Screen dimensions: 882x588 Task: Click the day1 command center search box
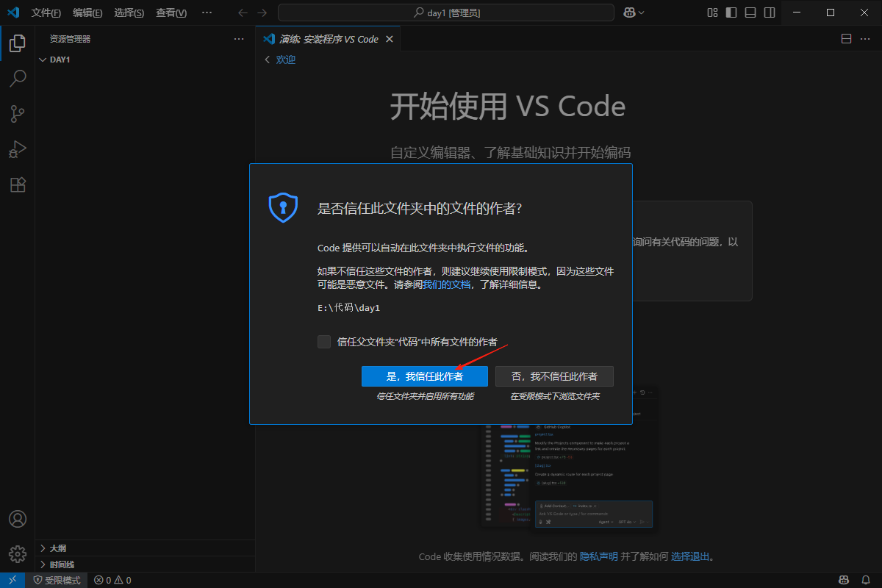point(446,12)
